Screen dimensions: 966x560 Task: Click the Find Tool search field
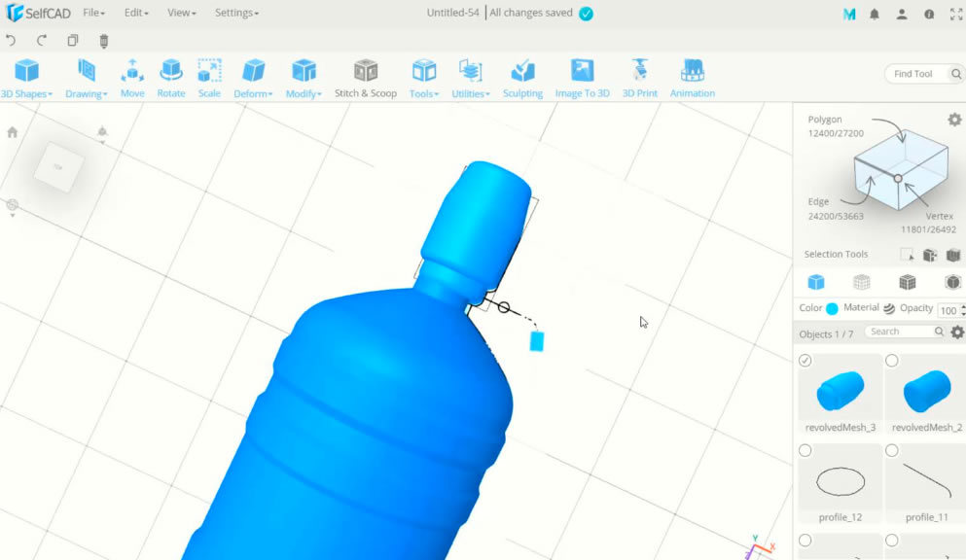[x=918, y=74]
